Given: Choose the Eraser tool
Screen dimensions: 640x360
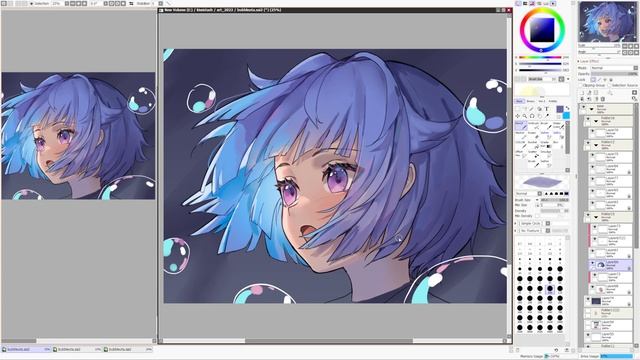Looking at the screenshot, I should tap(533, 136).
